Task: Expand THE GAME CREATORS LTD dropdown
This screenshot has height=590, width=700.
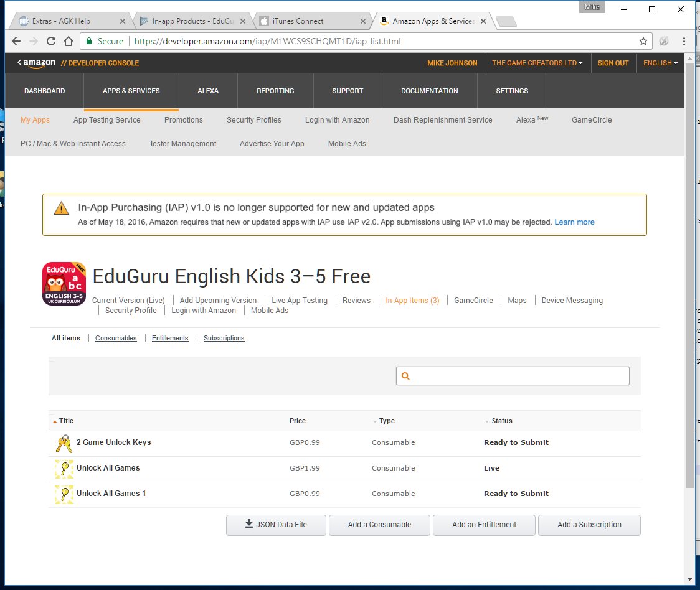Action: [x=537, y=63]
